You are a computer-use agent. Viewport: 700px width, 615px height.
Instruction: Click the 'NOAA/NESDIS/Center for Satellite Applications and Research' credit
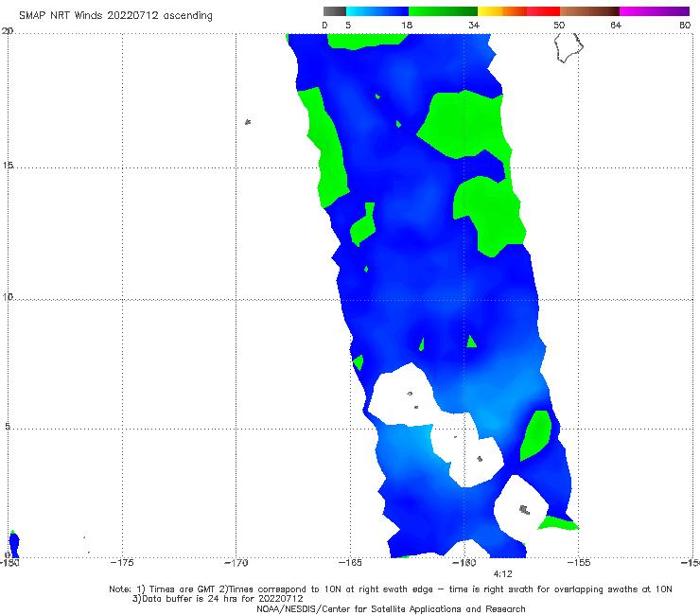coord(391,609)
